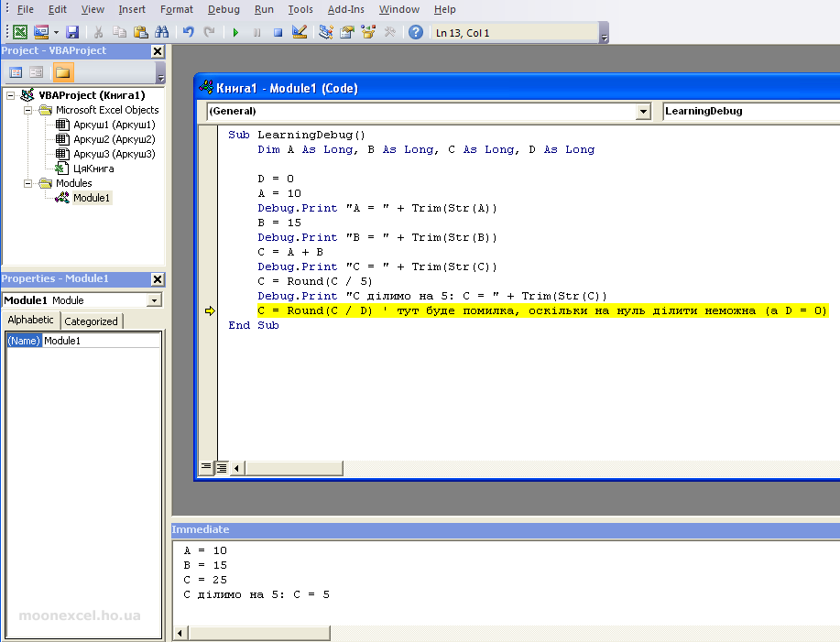Open the Debug menu
The image size is (840, 642).
click(224, 9)
